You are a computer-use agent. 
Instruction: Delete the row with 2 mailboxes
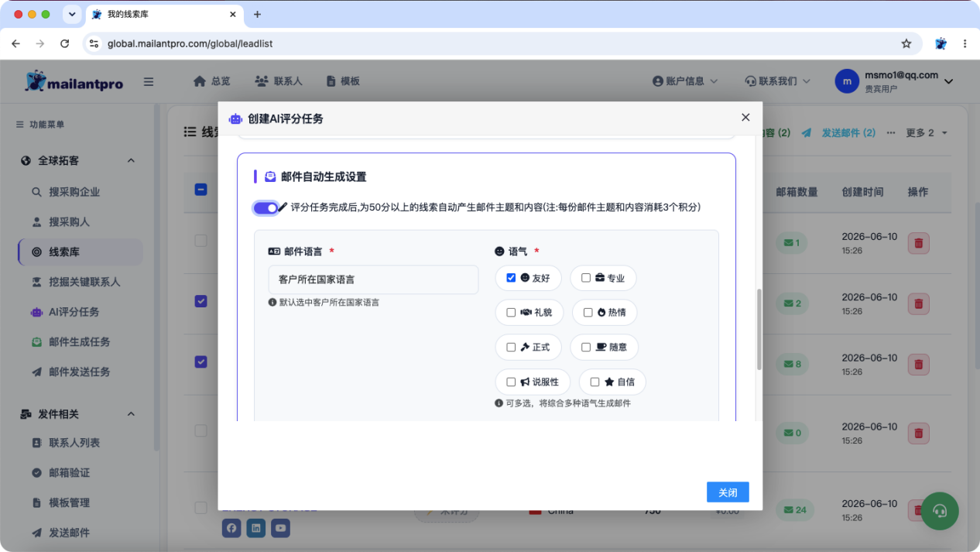point(918,303)
